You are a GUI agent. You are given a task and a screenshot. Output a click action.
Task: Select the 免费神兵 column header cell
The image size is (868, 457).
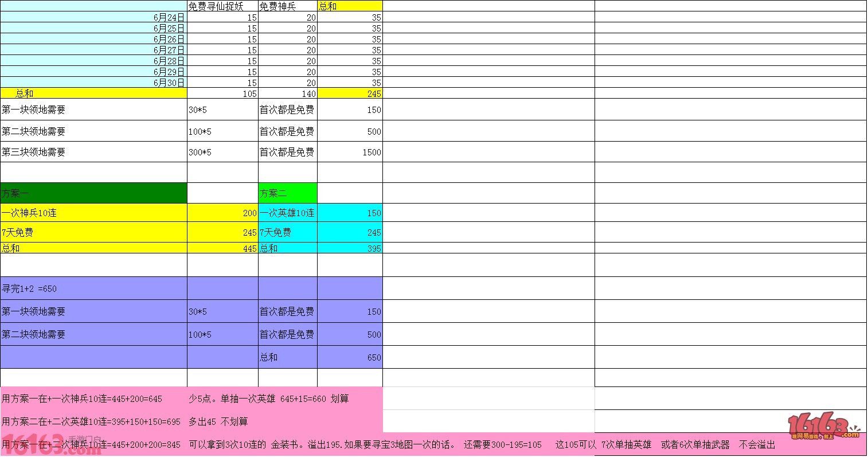click(x=288, y=6)
